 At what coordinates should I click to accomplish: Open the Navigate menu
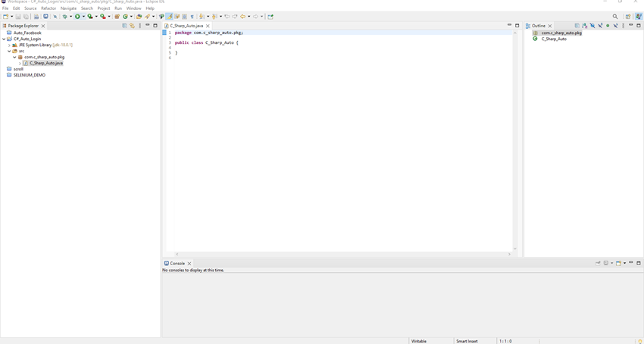[x=69, y=8]
